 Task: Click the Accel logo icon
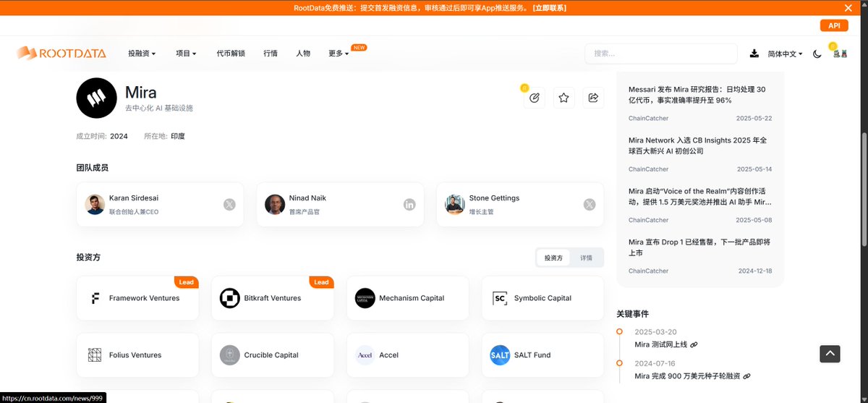[365, 355]
